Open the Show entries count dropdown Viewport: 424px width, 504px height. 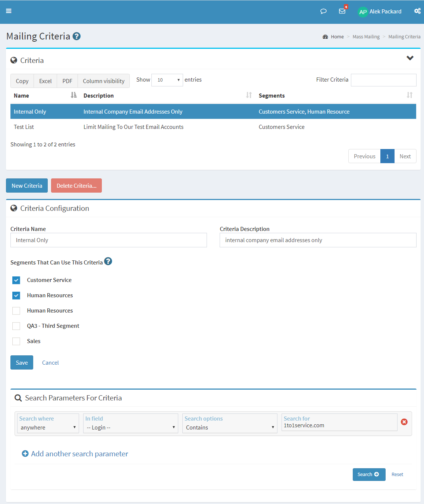click(x=167, y=80)
